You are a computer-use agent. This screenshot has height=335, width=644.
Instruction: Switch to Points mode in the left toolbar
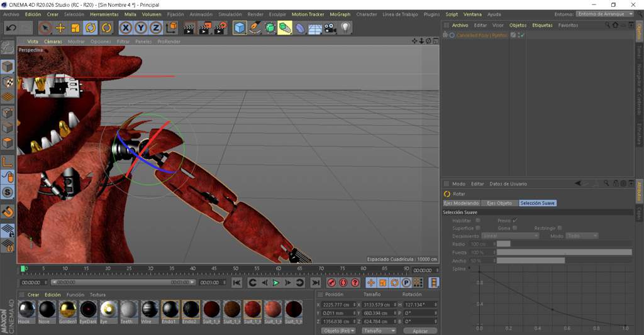tap(8, 112)
